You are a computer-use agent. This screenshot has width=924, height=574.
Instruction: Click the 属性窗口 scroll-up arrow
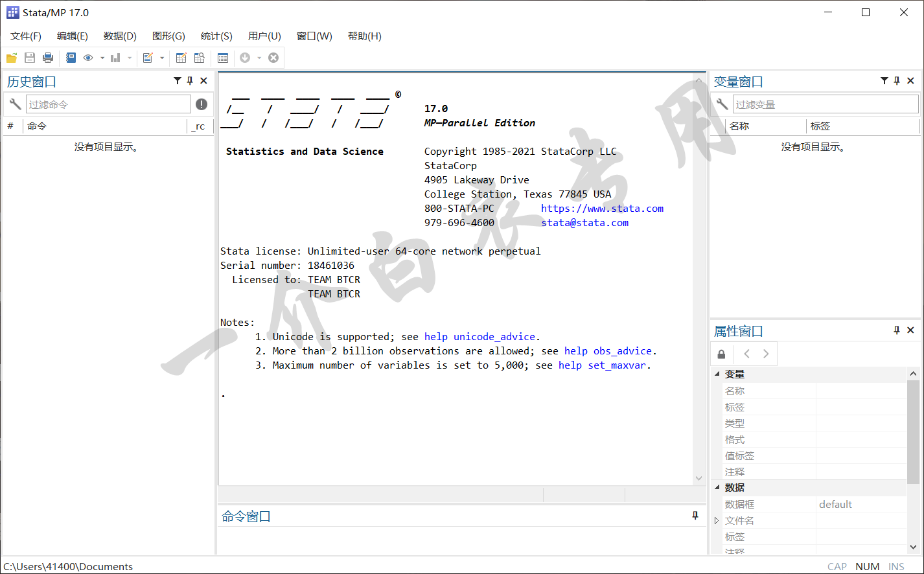click(x=913, y=374)
